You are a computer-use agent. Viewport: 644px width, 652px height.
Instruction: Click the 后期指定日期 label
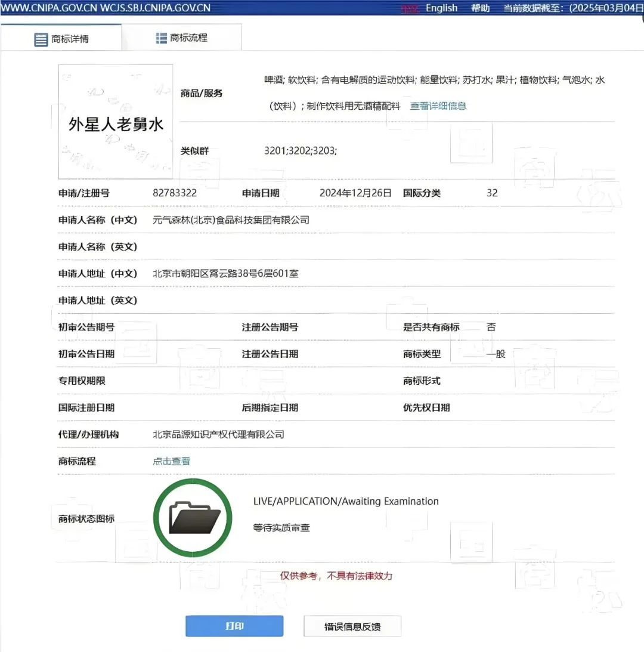(x=270, y=407)
